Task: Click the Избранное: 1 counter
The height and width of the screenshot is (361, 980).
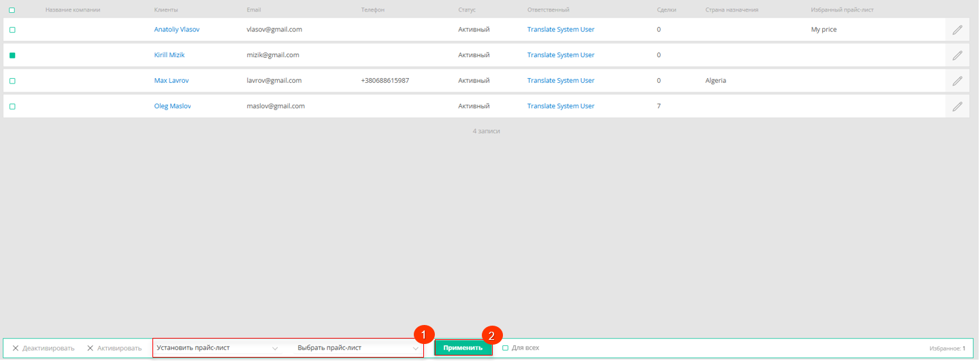Action: pyautogui.click(x=947, y=349)
